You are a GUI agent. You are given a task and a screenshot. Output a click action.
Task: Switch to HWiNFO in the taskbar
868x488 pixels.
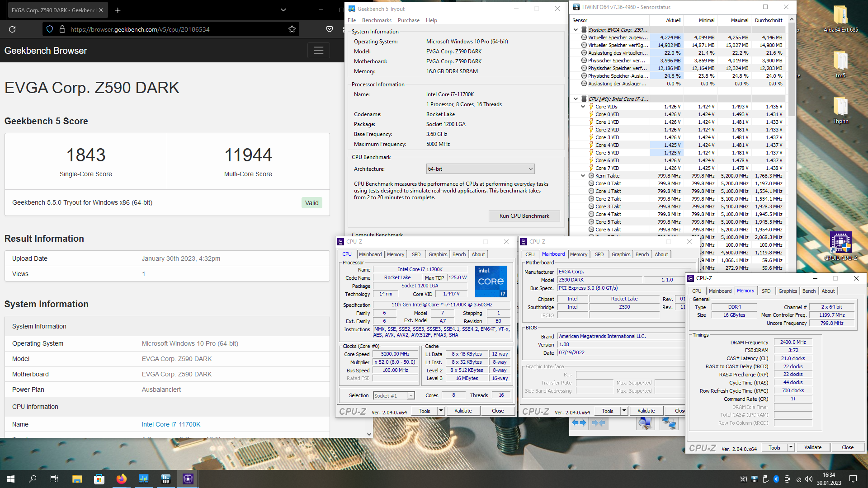165,479
